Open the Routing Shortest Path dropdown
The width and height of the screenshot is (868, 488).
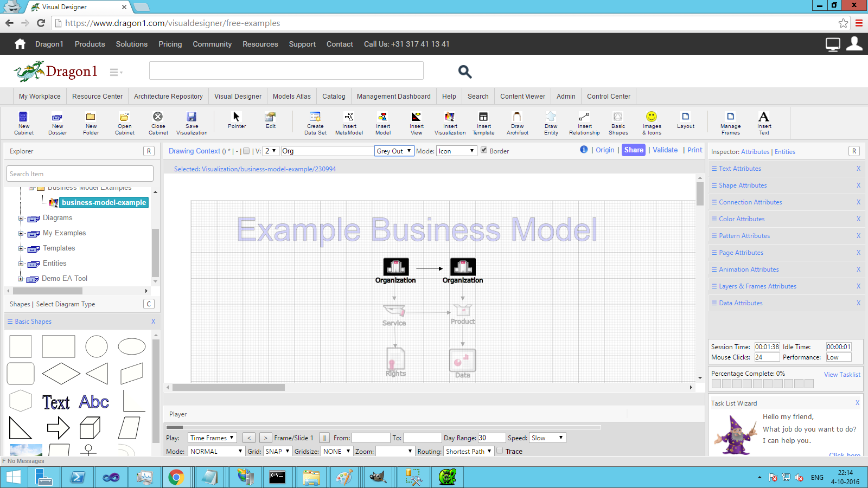469,451
